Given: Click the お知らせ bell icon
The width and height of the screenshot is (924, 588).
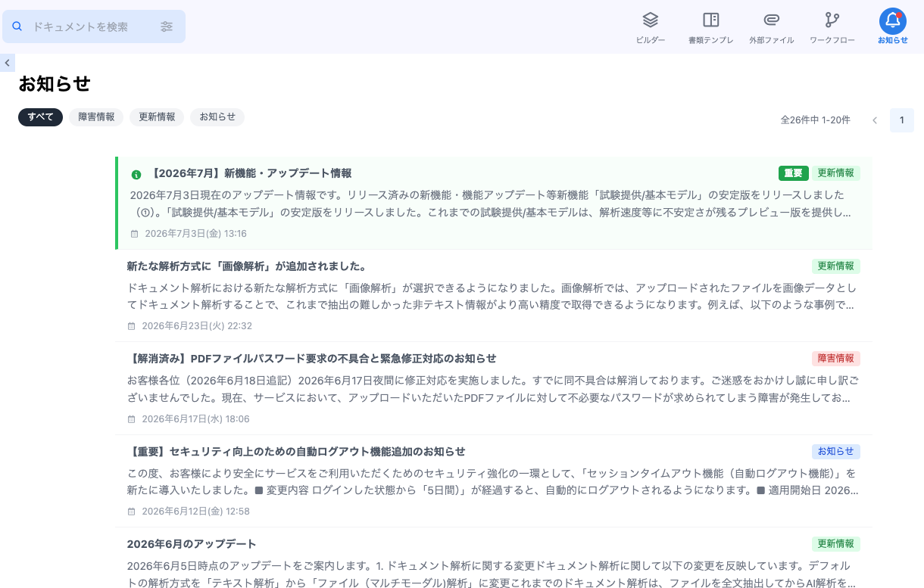Looking at the screenshot, I should click(x=893, y=21).
